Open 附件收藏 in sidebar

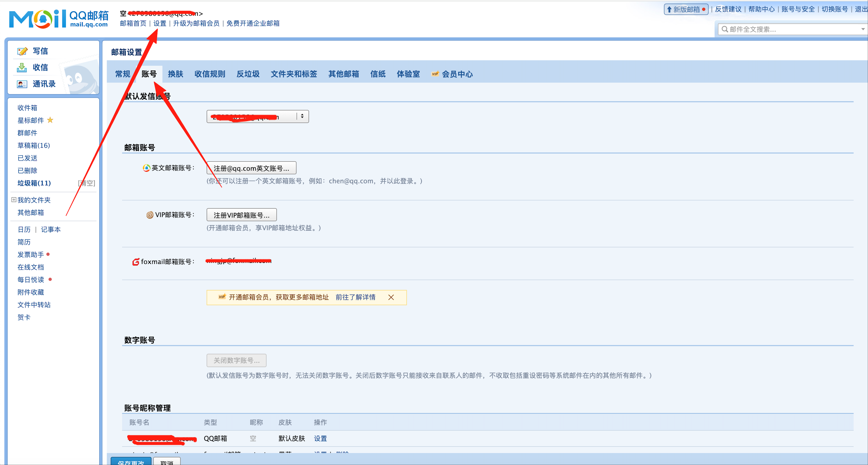tap(31, 292)
